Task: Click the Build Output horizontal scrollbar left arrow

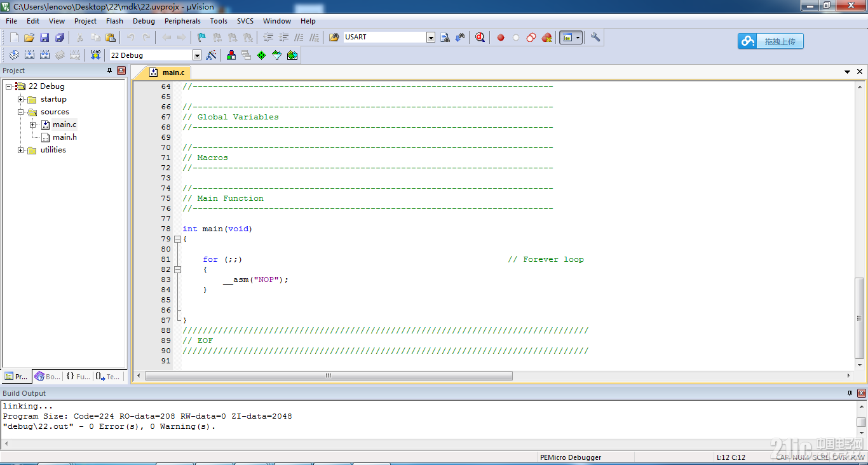Action: (6, 443)
